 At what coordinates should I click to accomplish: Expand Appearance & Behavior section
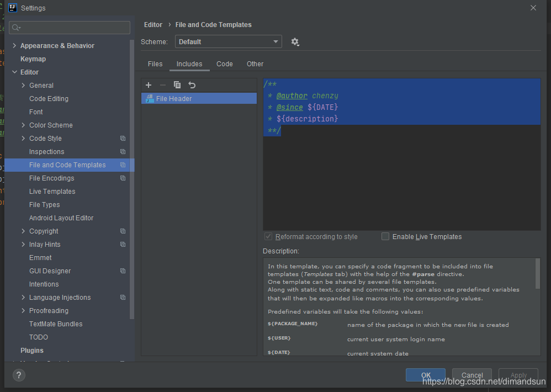[14, 46]
